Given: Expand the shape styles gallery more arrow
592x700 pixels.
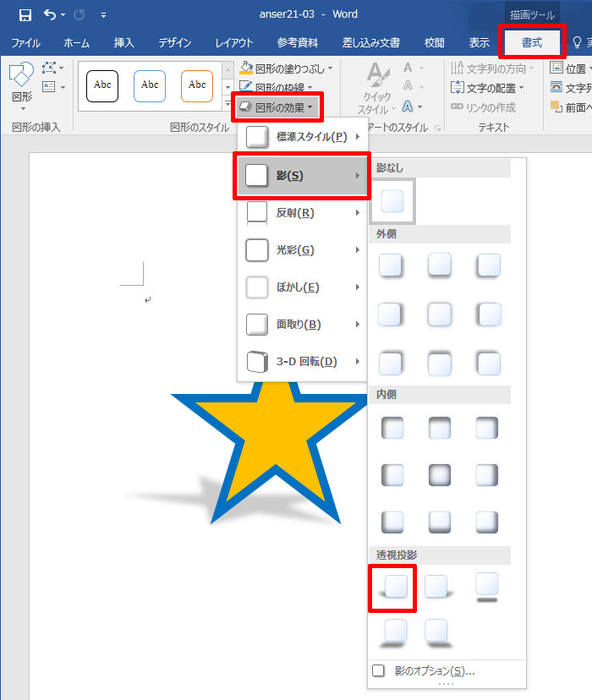Looking at the screenshot, I should tap(227, 105).
